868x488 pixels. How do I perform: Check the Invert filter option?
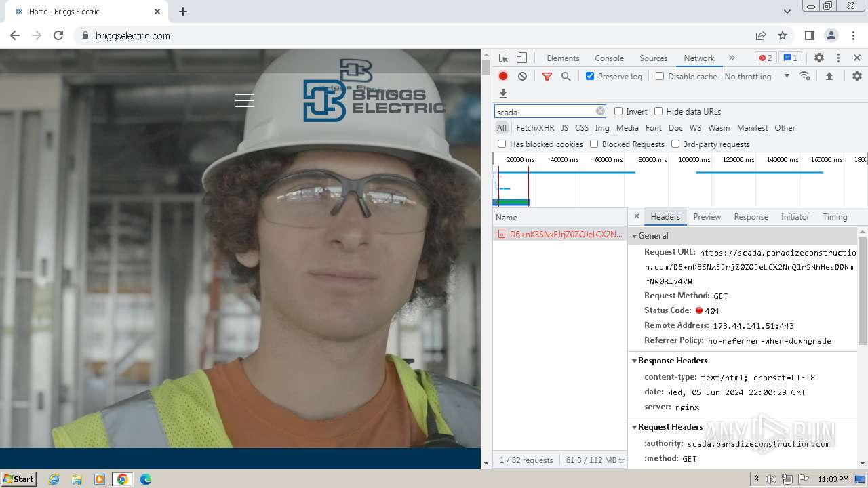[x=618, y=111]
